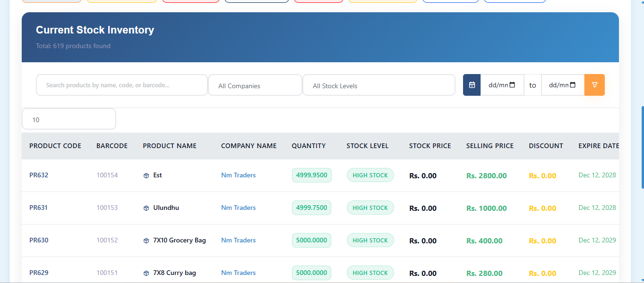Click the page's vertical scrollbar thumb

(x=642, y=147)
